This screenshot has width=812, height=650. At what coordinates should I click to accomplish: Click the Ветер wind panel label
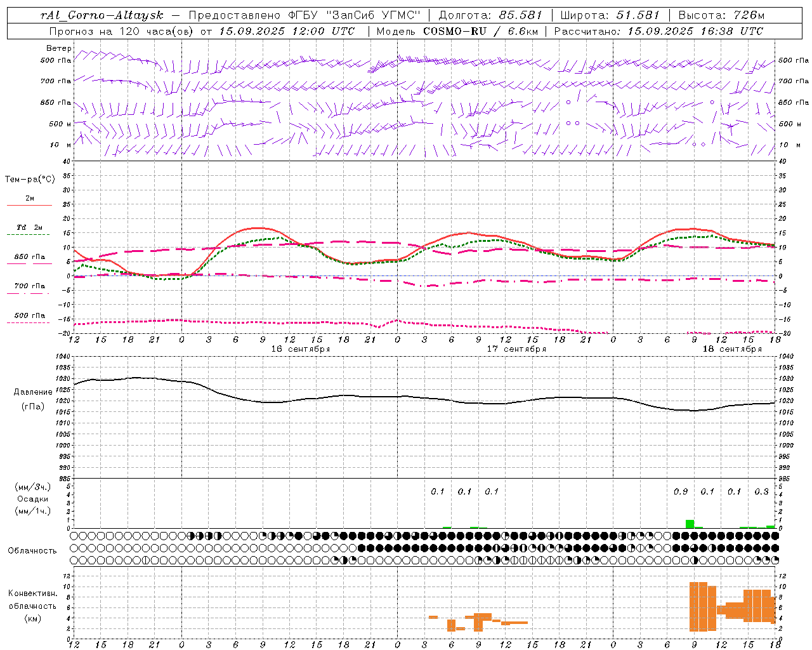click(58, 48)
